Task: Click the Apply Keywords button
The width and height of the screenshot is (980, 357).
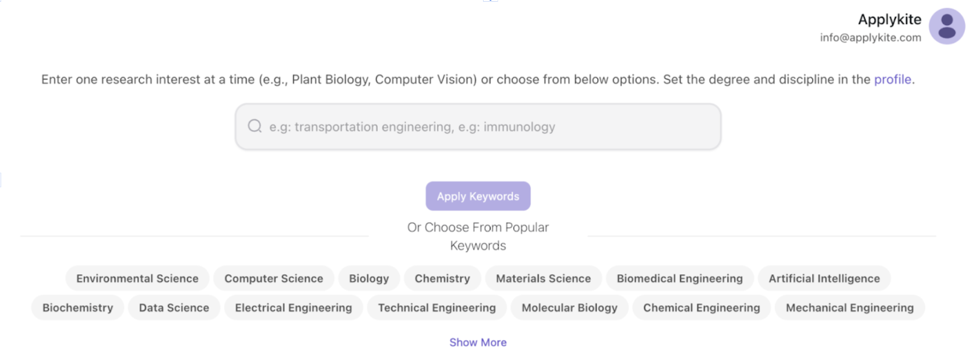Action: click(x=478, y=196)
